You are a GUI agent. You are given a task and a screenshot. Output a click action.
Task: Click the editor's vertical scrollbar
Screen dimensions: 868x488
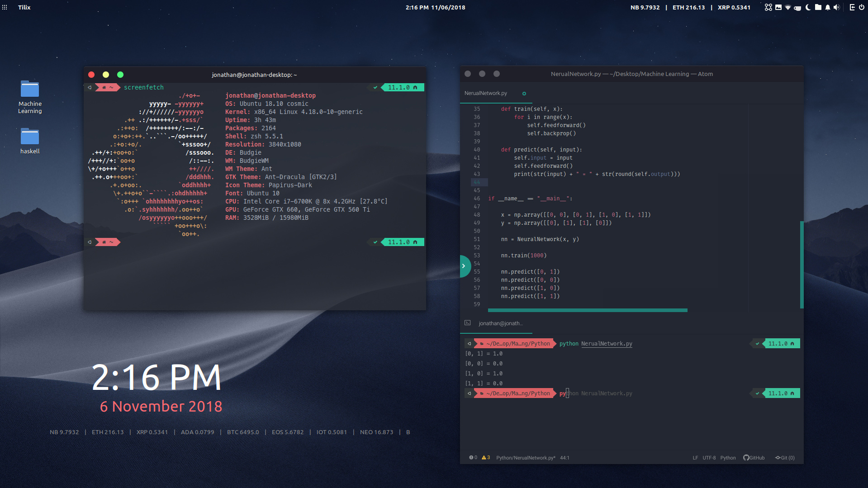(802, 265)
